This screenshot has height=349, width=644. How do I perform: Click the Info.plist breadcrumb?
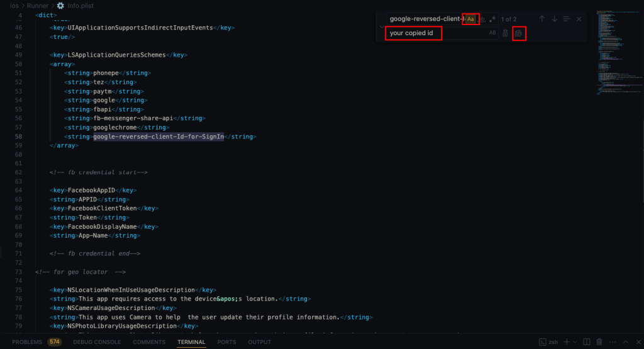(x=80, y=6)
